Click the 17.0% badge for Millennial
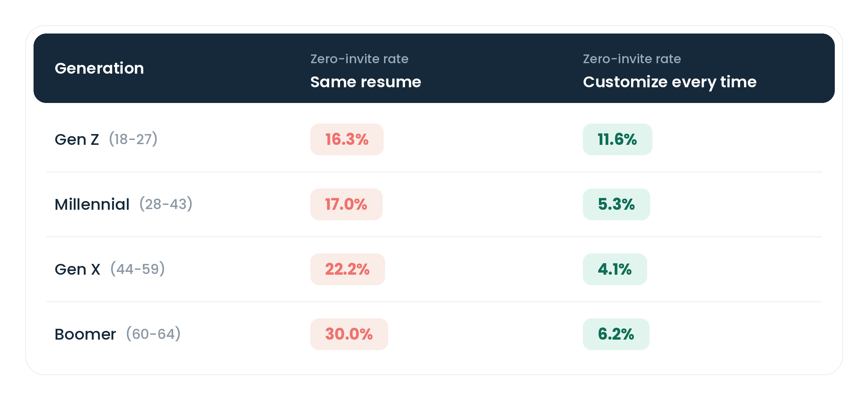 (x=346, y=204)
